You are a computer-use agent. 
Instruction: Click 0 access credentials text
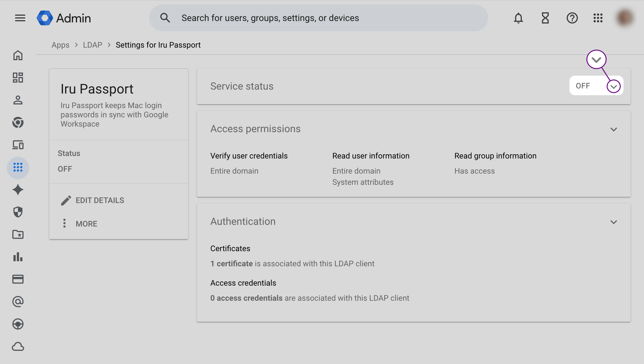[310, 298]
